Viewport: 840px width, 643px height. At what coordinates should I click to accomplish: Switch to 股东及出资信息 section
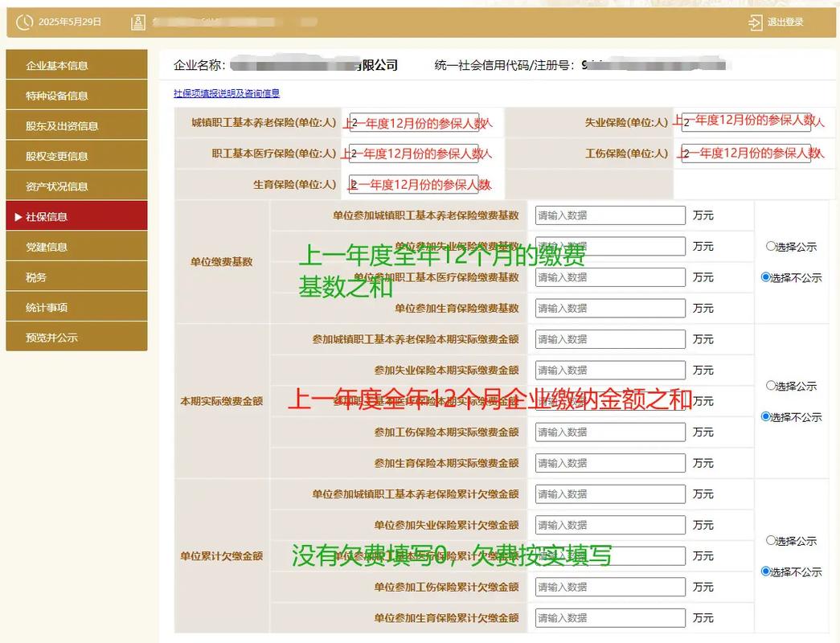[76, 125]
